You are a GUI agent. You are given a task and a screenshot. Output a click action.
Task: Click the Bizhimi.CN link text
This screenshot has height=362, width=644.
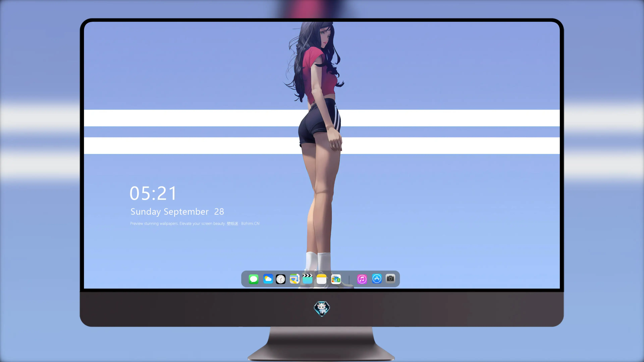click(250, 223)
